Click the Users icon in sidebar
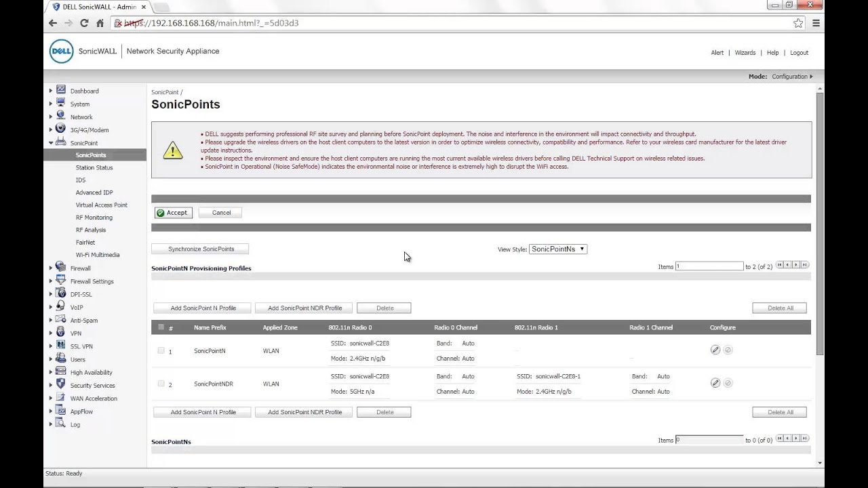The image size is (868, 488). [61, 359]
